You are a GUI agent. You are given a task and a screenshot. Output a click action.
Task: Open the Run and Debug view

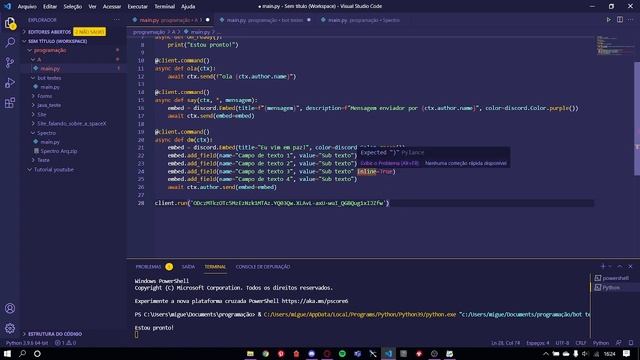(x=10, y=82)
